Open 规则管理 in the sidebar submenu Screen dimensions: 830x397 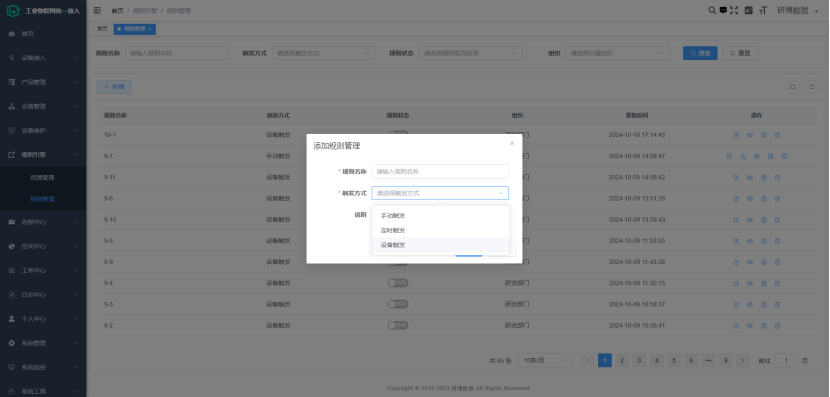tap(43, 199)
